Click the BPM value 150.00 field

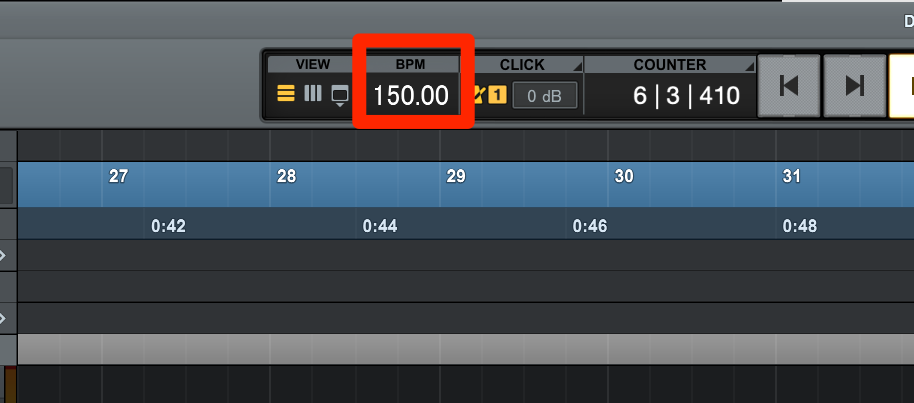coord(411,96)
